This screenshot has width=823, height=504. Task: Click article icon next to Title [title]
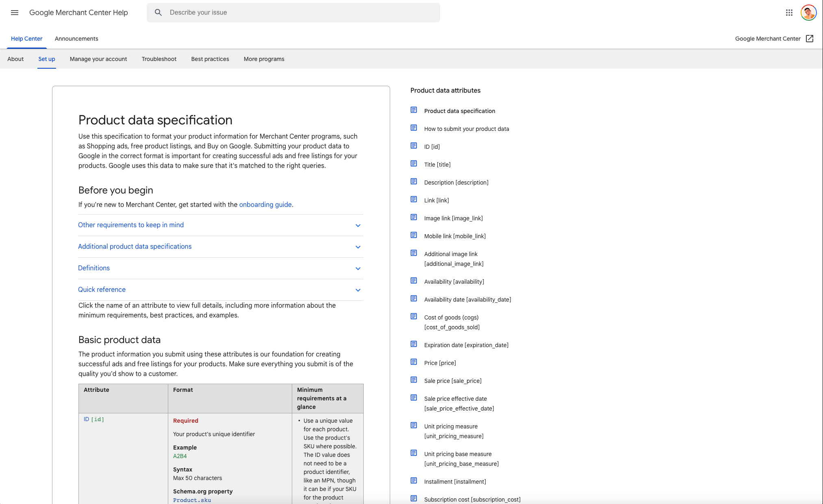pos(414,164)
